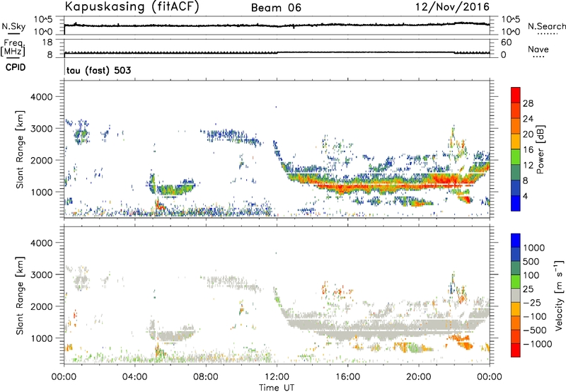Click the "60" tick on Nave axis

click(x=506, y=42)
